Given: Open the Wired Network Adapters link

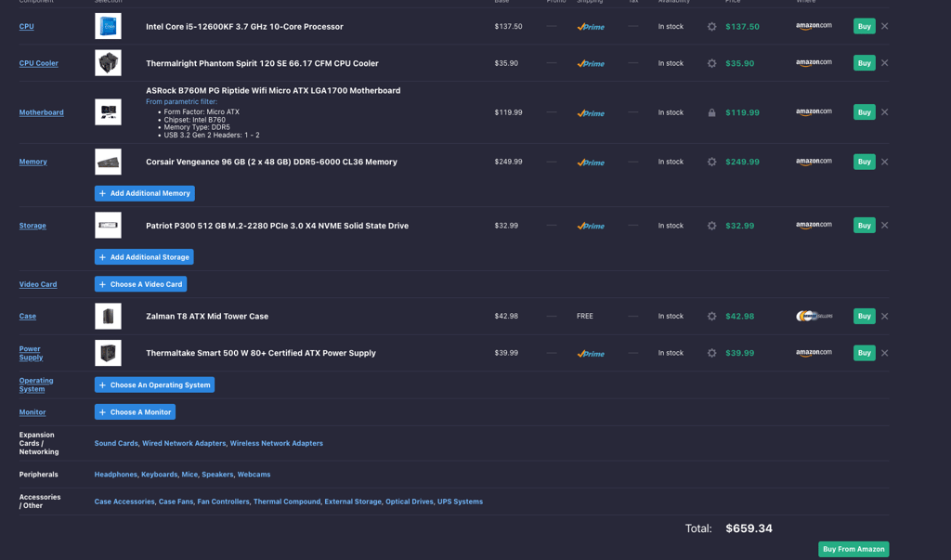Looking at the screenshot, I should (184, 444).
